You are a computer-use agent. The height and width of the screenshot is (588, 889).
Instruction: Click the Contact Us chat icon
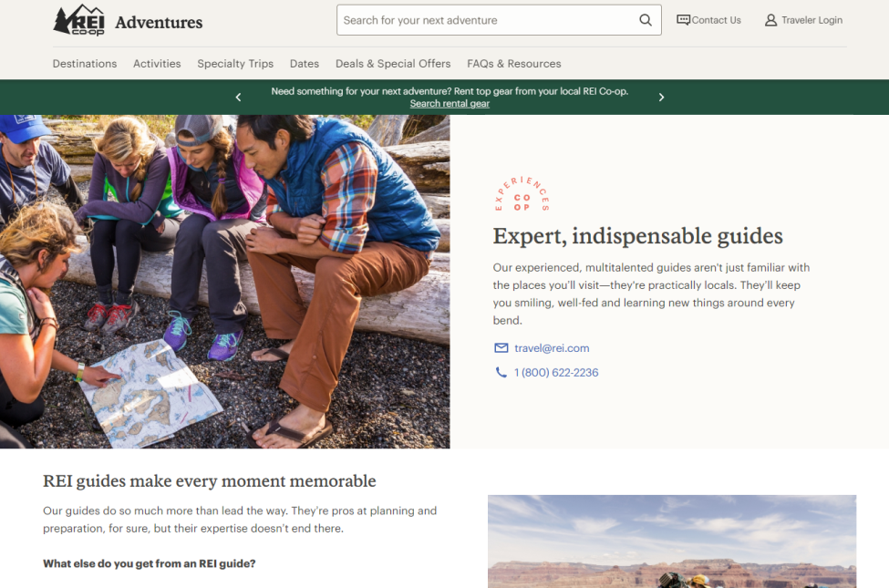[x=683, y=20]
